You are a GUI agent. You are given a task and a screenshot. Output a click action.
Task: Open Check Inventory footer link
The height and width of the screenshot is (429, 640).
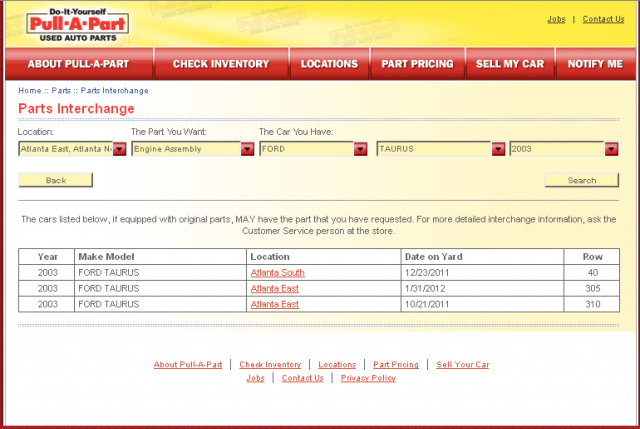pos(270,365)
